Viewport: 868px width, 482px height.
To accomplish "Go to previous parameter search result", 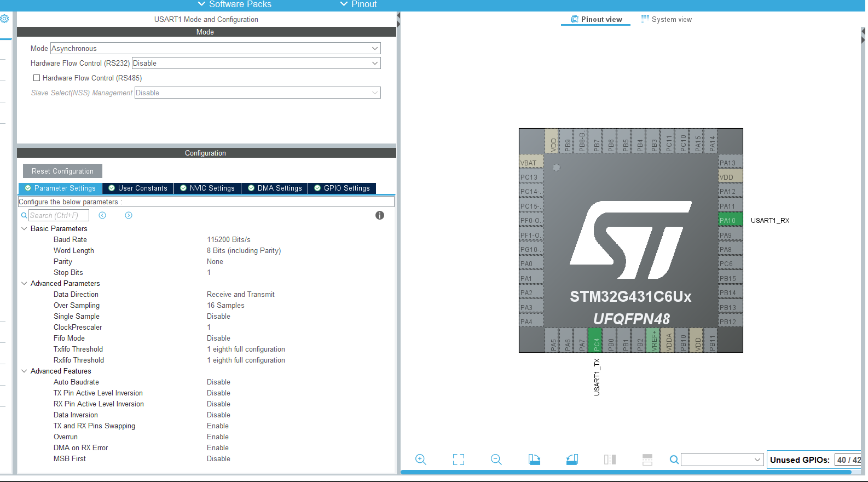I will coord(102,215).
